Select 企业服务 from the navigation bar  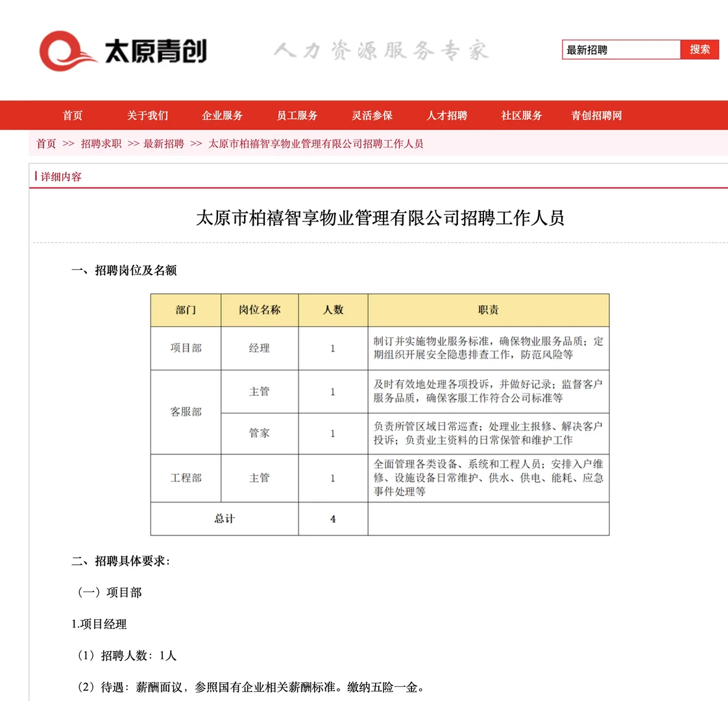[222, 115]
